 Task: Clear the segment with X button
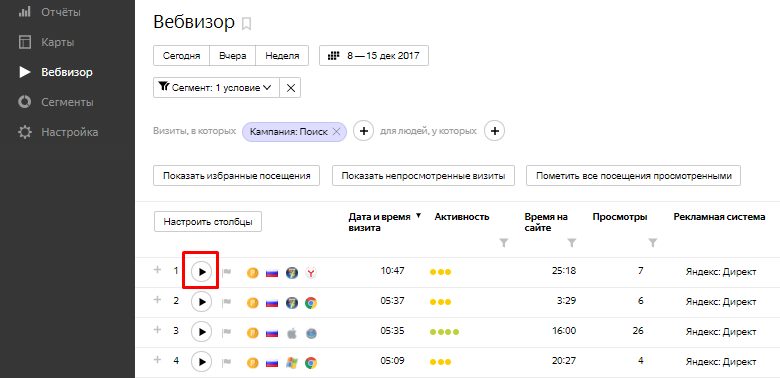(291, 88)
